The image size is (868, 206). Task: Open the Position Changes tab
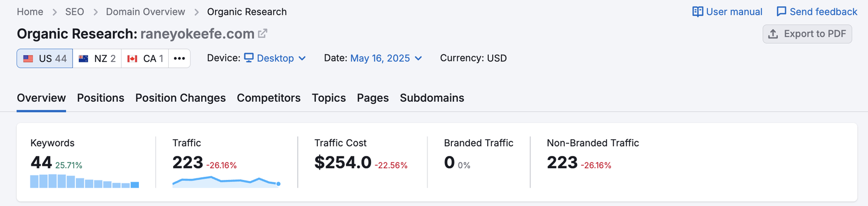[x=181, y=98]
